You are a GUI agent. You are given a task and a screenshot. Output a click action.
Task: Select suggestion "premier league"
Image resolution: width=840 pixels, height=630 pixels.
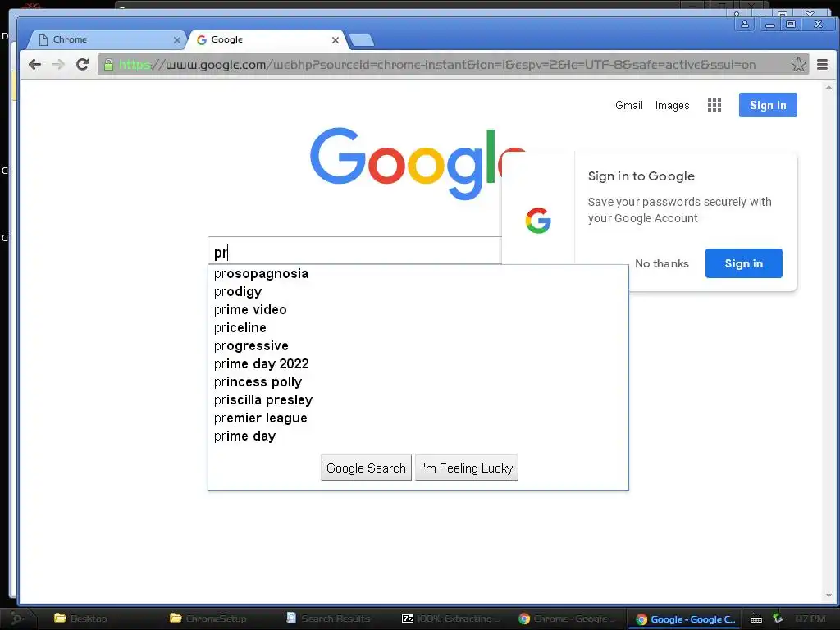[418, 418]
